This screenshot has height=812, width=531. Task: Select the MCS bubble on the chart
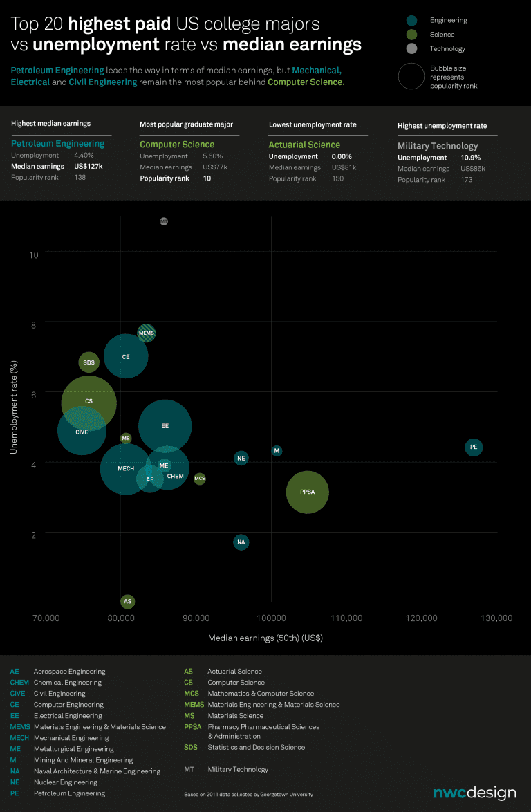pos(200,479)
